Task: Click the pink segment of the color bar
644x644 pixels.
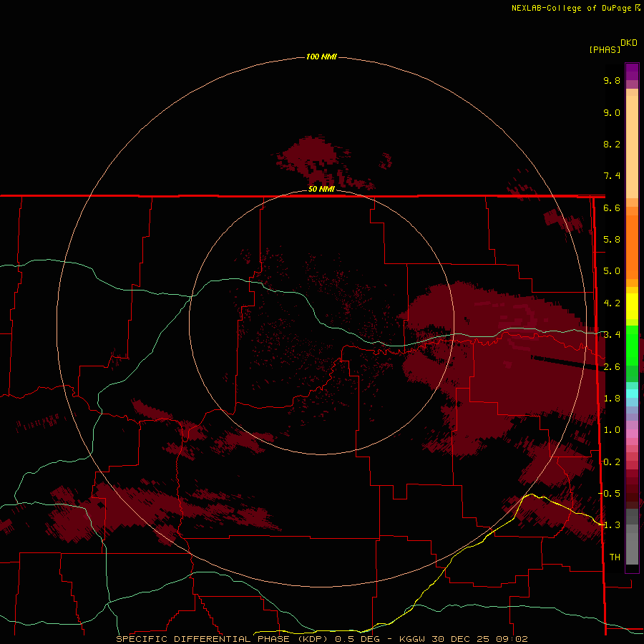Action: (x=632, y=434)
